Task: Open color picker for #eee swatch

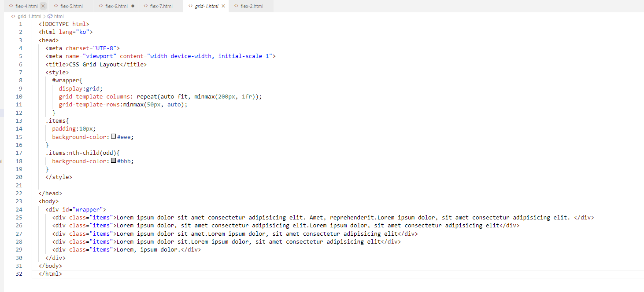Action: tap(114, 136)
